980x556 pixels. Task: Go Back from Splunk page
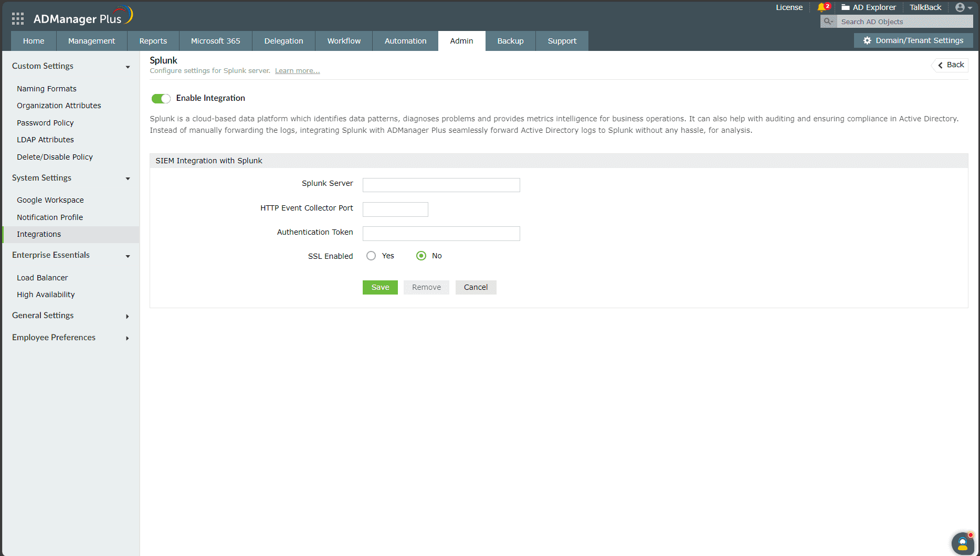[x=951, y=65]
